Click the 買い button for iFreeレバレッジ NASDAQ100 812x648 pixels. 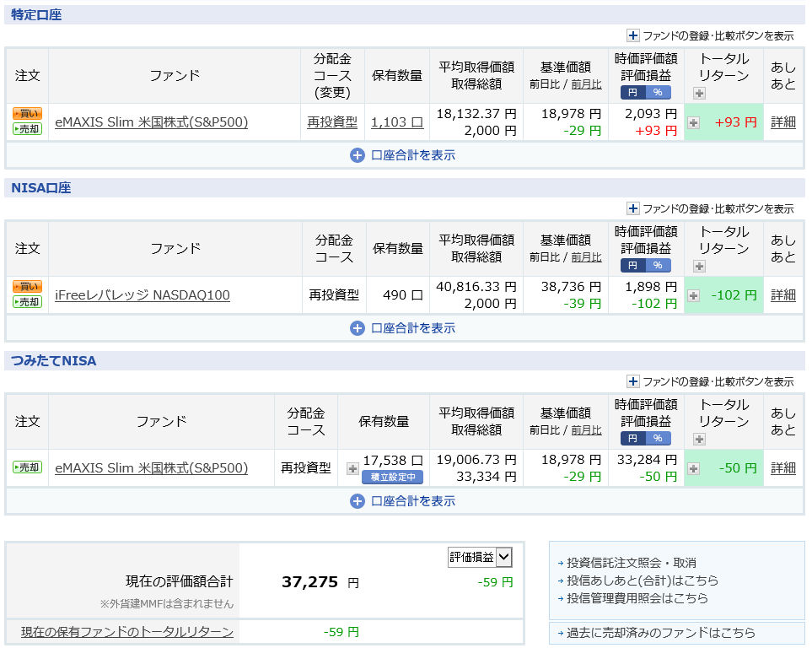tap(28, 287)
